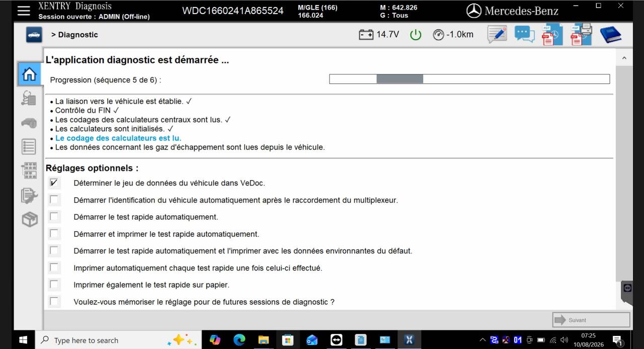Open the blue chat bubbles icon

point(525,34)
